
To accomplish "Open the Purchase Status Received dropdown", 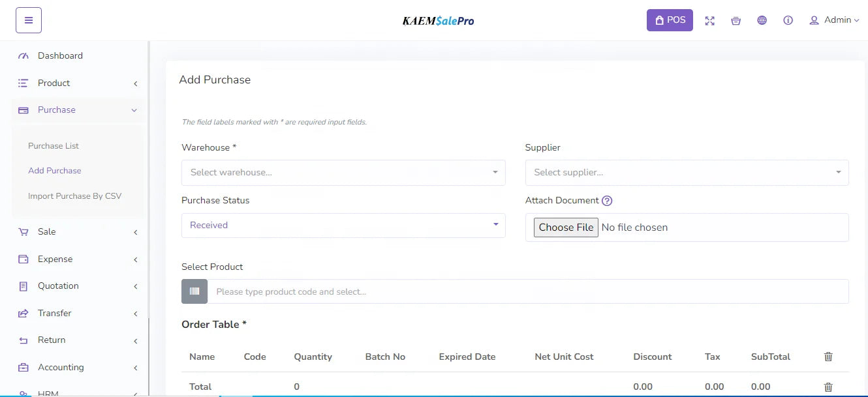I will pyautogui.click(x=343, y=226).
